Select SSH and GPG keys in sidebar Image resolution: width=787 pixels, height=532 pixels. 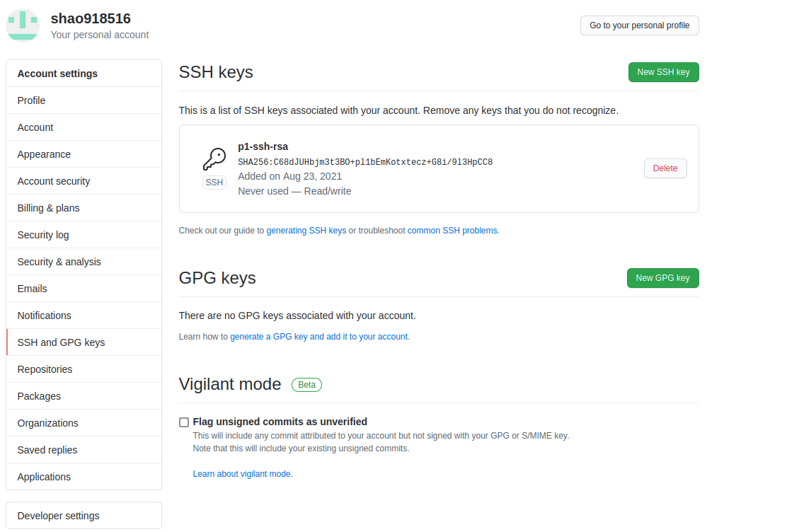84,342
